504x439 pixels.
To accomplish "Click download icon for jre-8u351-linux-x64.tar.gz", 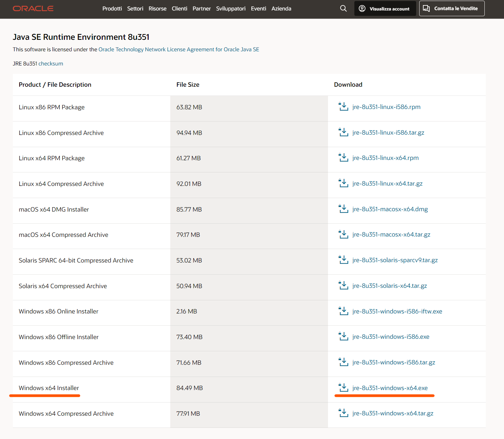I will [x=343, y=183].
